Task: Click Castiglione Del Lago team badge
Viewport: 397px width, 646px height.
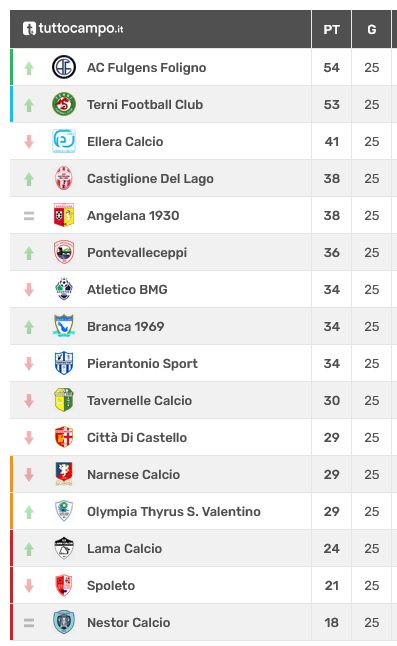Action: click(x=64, y=178)
